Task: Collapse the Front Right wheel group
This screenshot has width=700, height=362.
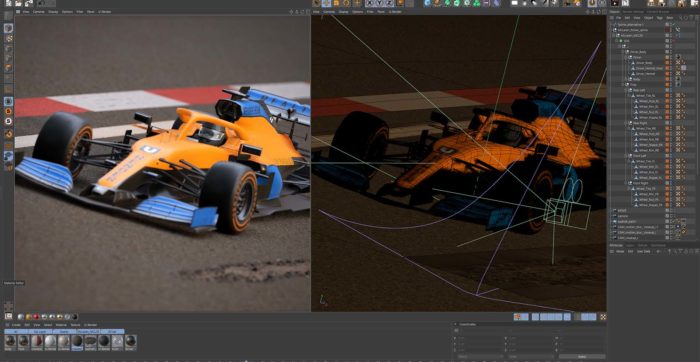Action: click(625, 183)
